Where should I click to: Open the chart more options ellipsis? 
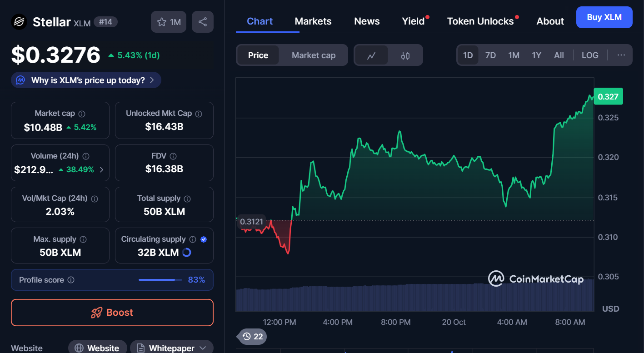click(621, 55)
